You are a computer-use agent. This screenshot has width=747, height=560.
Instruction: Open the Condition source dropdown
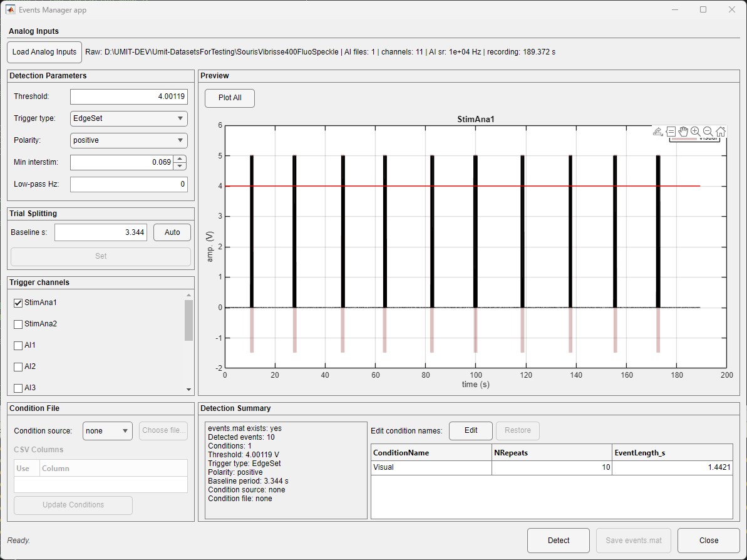pos(108,431)
